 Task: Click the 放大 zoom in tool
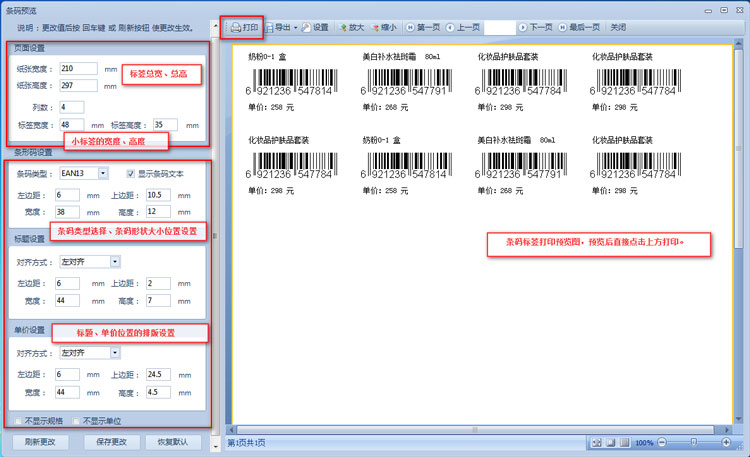pos(352,28)
